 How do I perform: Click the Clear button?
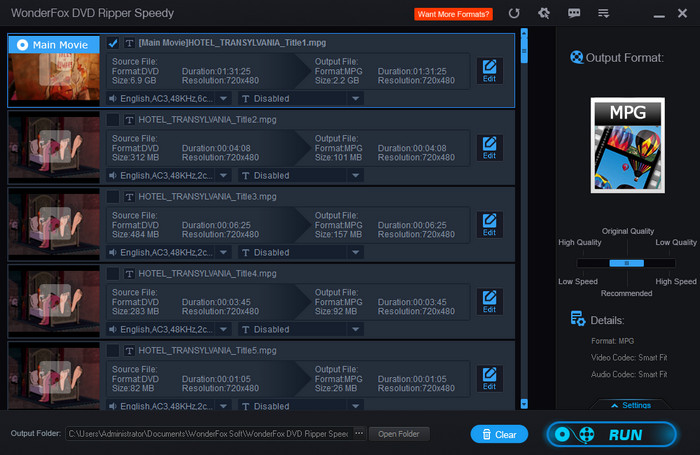pyautogui.click(x=499, y=434)
